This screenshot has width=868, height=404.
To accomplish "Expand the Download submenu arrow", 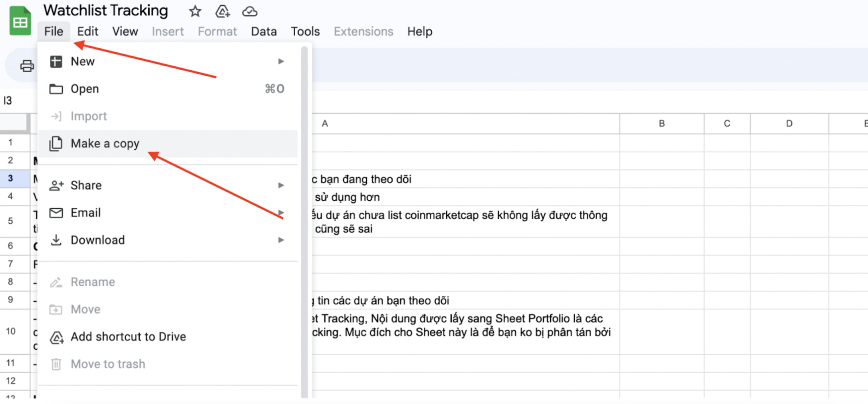I will pos(281,240).
